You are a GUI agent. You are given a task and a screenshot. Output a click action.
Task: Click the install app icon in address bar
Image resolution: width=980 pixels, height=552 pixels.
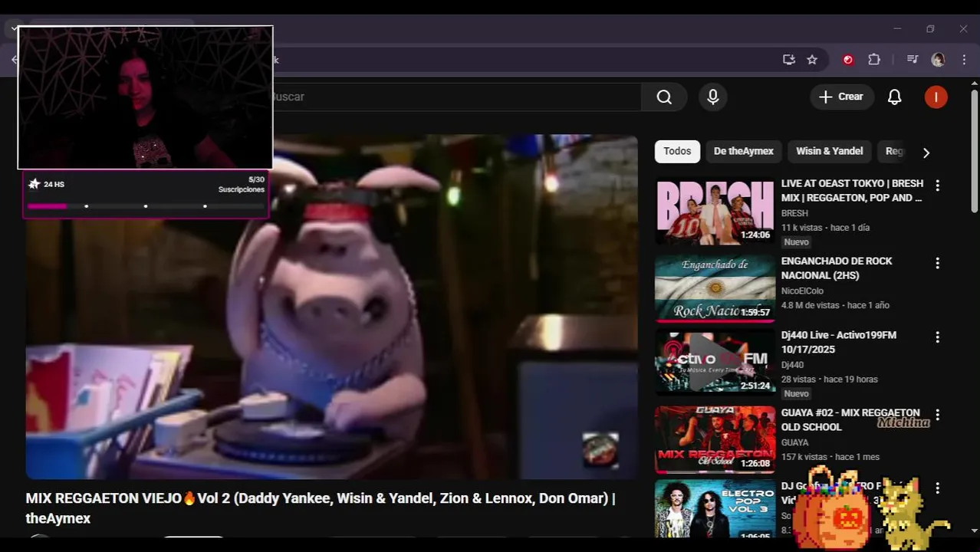pos(788,59)
